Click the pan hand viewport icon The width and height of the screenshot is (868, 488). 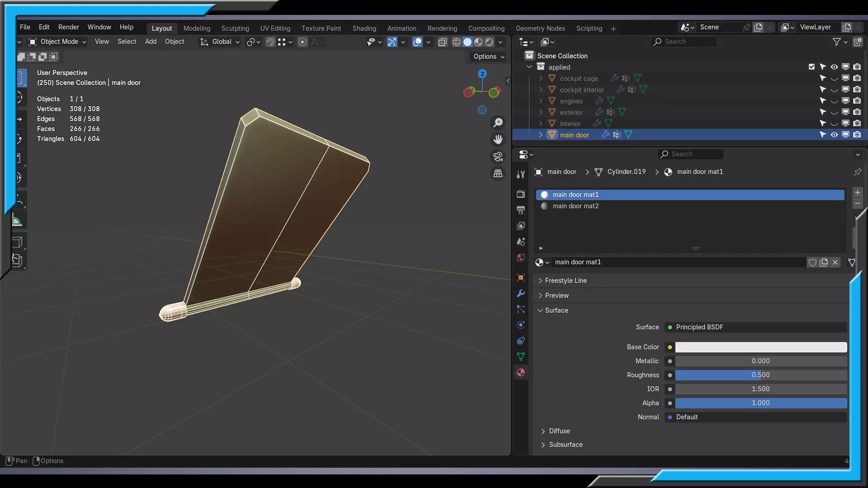(498, 140)
